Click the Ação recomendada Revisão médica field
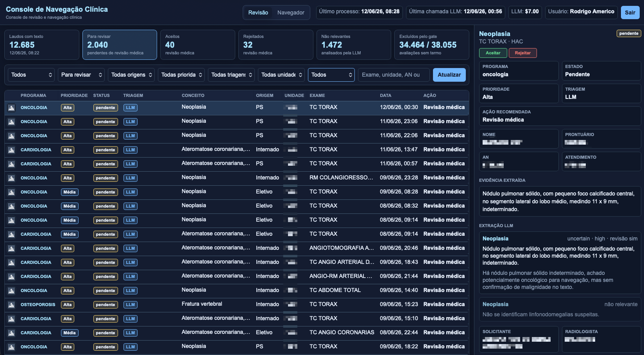644x355 pixels. click(560, 116)
